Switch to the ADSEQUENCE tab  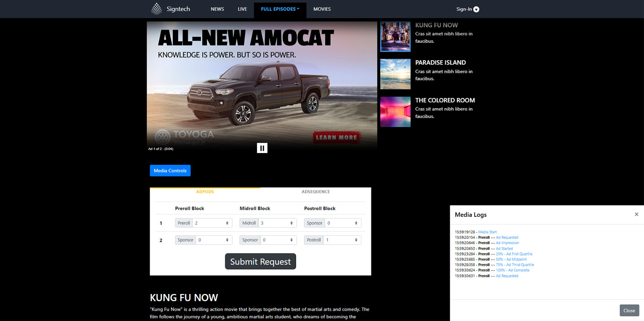coord(316,192)
